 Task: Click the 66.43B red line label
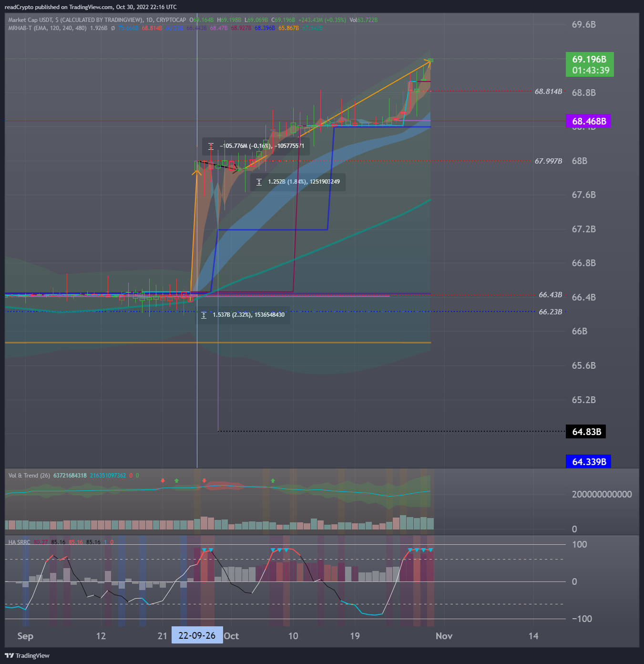551,295
